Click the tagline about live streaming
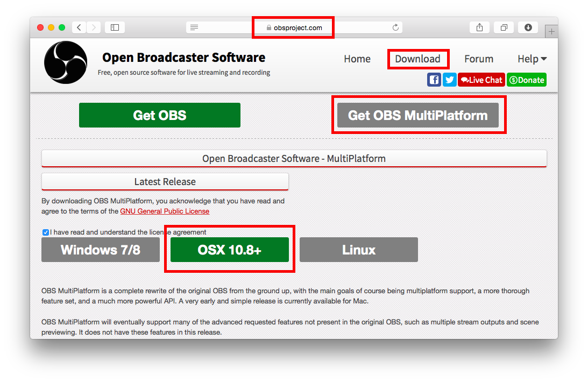Image resolution: width=588 pixels, height=382 pixels. (x=184, y=72)
